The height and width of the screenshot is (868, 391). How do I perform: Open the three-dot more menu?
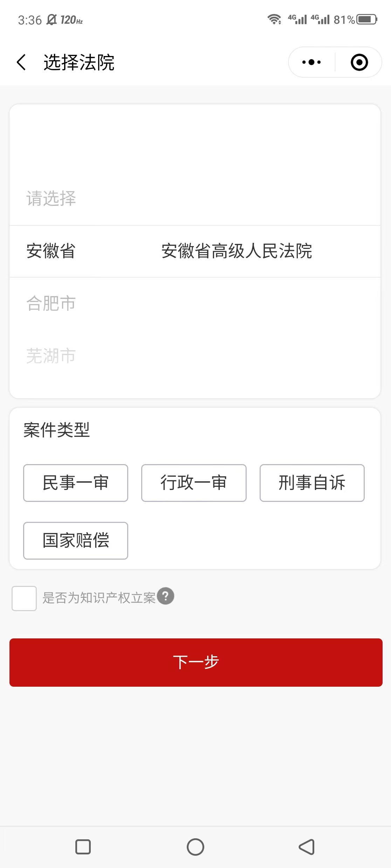[x=311, y=62]
